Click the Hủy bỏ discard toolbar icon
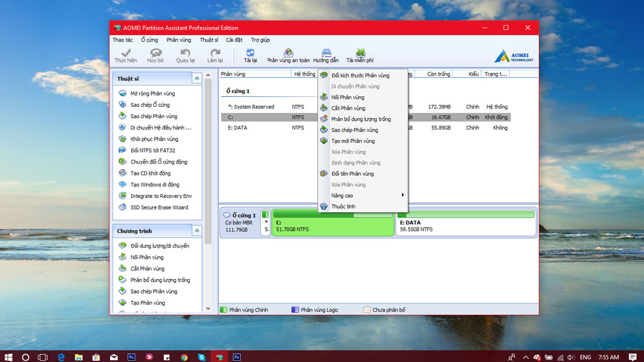The width and height of the screenshot is (644, 362). (x=156, y=53)
